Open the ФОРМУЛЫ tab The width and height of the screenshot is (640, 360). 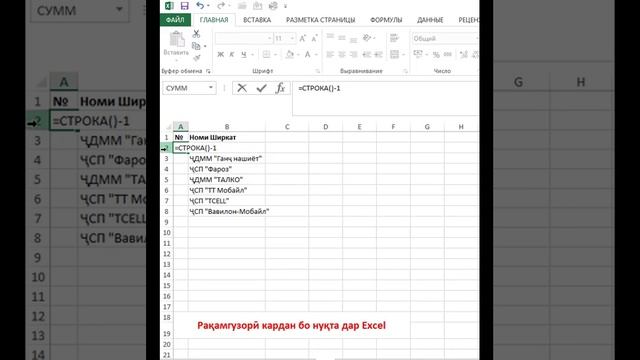click(386, 20)
